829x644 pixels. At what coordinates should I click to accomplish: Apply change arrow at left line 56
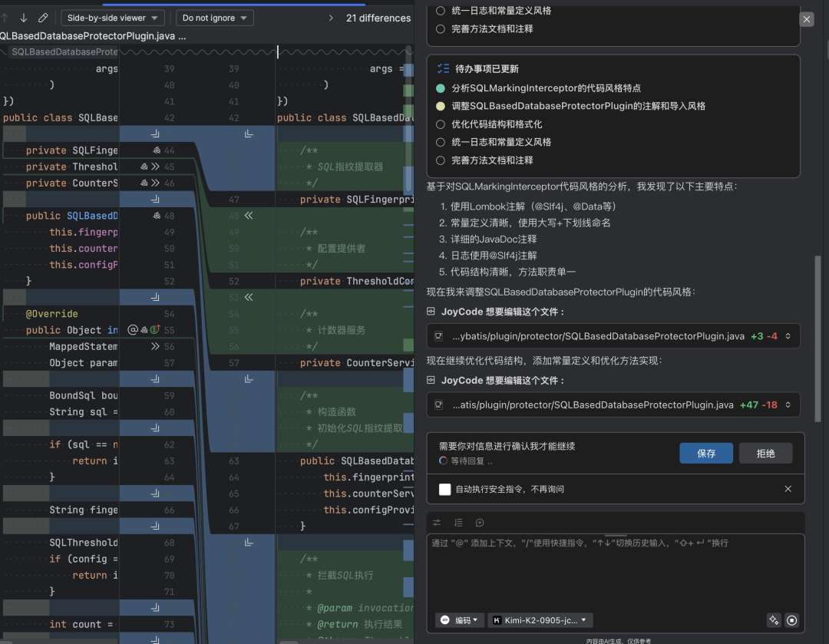155,346
